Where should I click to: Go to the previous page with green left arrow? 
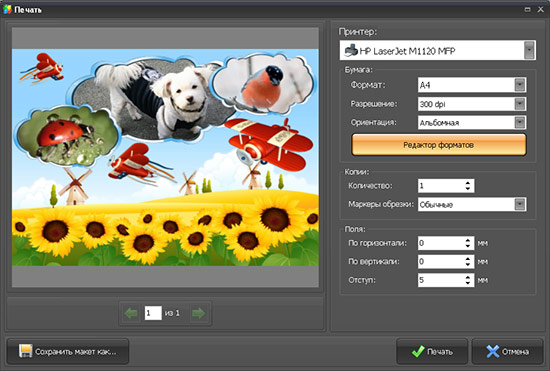(x=131, y=313)
